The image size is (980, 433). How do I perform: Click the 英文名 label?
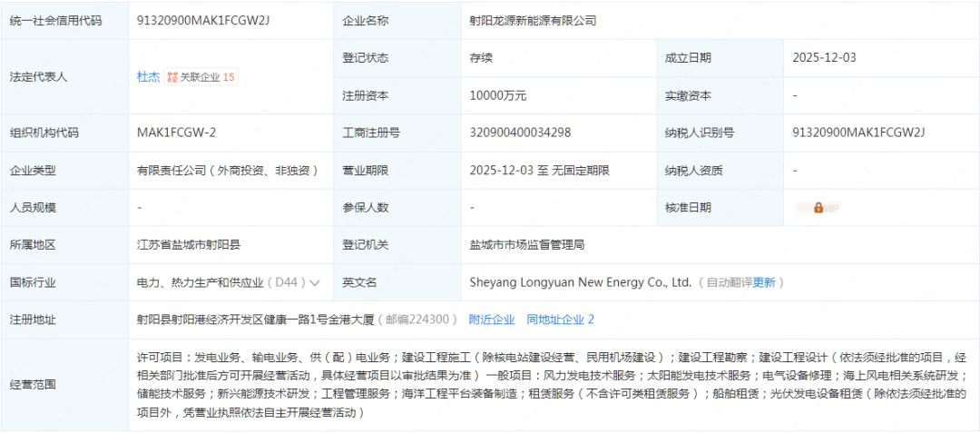[x=360, y=282]
